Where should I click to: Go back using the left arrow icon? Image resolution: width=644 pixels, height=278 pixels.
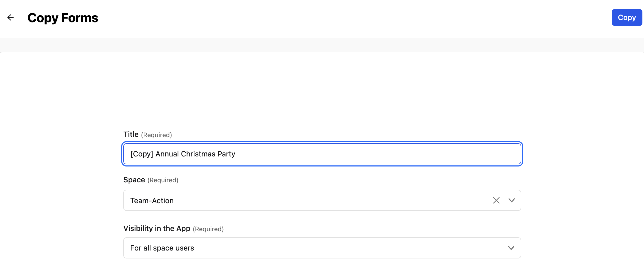pos(11,17)
